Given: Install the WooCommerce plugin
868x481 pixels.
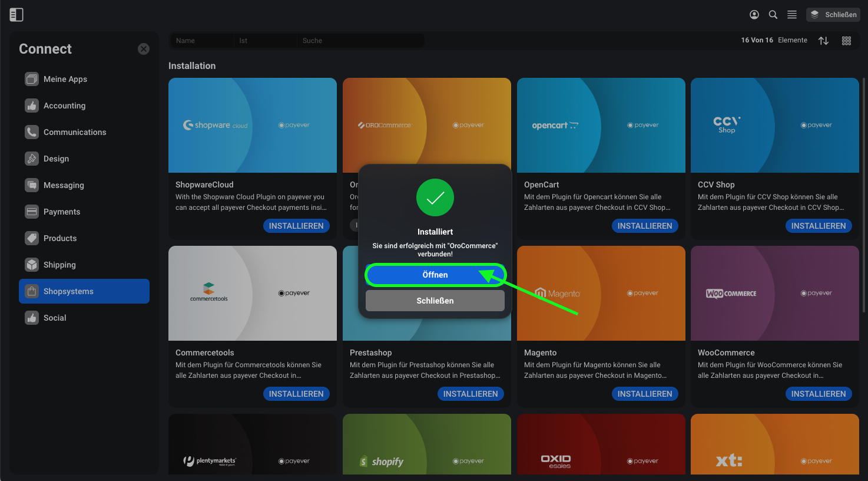Looking at the screenshot, I should (819, 394).
